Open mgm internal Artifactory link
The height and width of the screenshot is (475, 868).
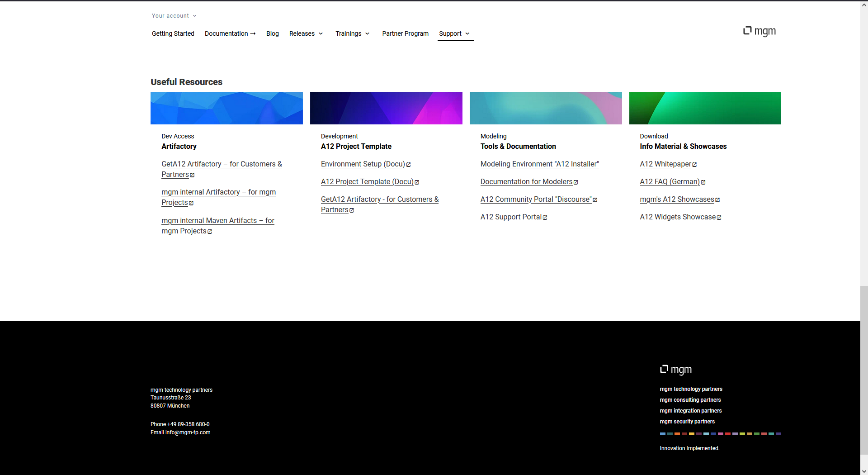click(218, 197)
